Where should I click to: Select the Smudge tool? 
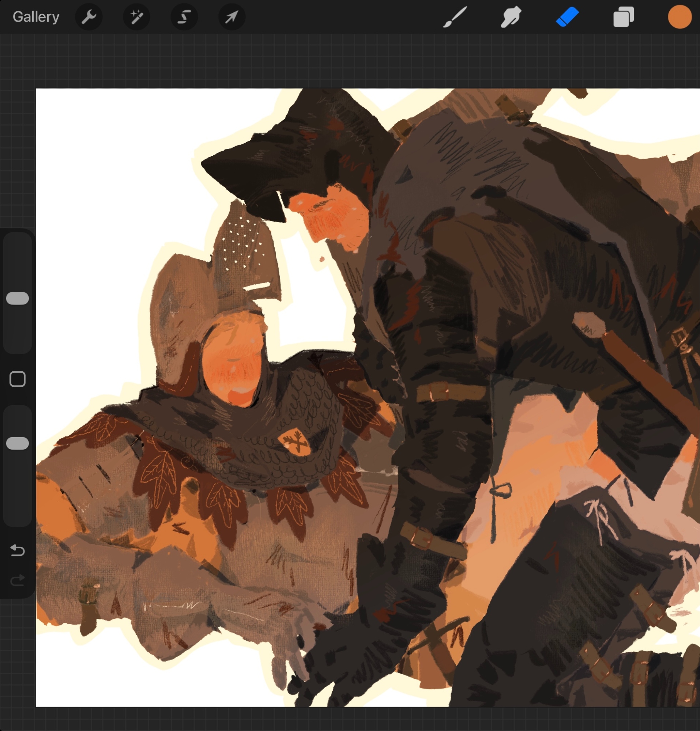(x=511, y=17)
